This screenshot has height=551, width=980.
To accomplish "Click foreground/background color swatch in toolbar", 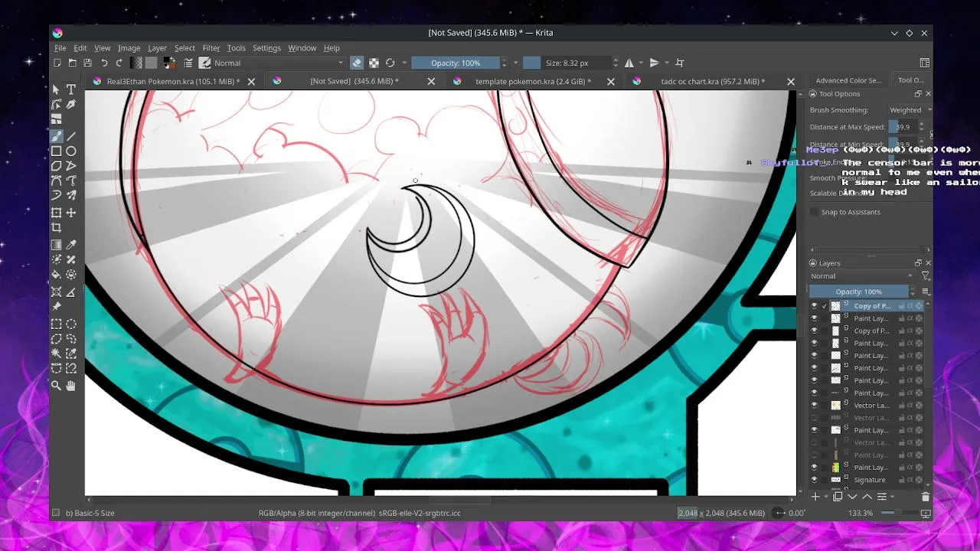I will (x=169, y=63).
